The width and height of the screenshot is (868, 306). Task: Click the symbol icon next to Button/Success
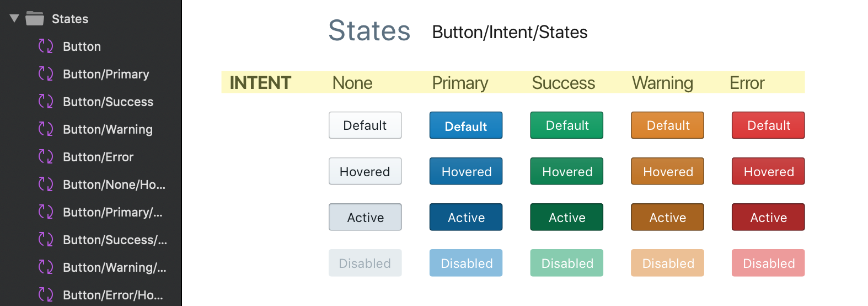46,101
